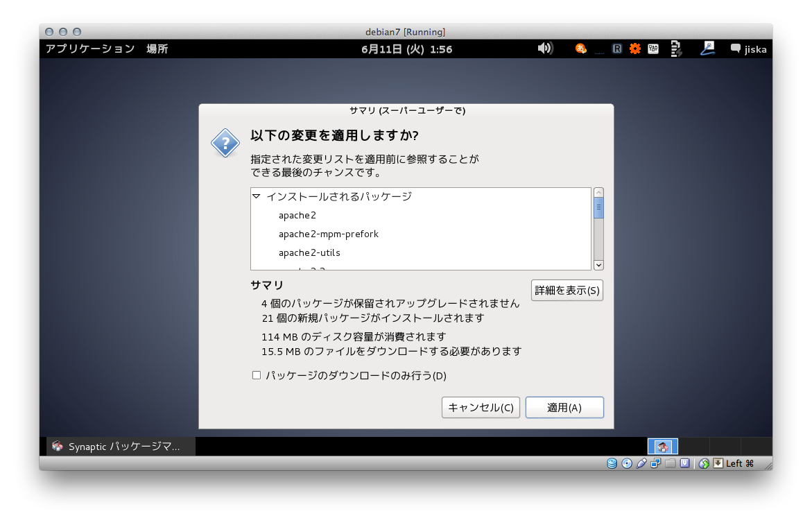The image size is (812, 525).
Task: Click the package list scroll down arrow
Action: (x=598, y=265)
